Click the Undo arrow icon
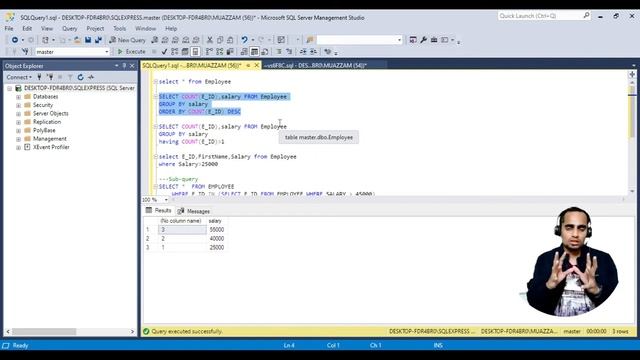This screenshot has height=360, width=640. (244, 40)
